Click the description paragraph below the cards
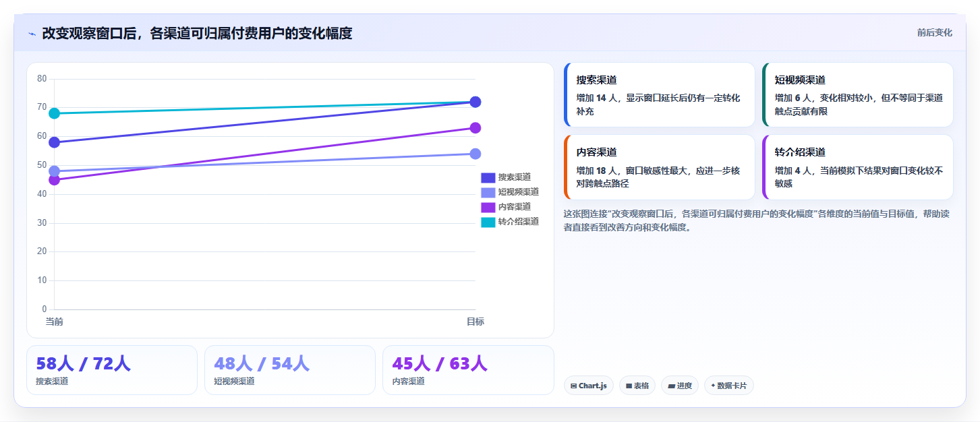 [757, 220]
